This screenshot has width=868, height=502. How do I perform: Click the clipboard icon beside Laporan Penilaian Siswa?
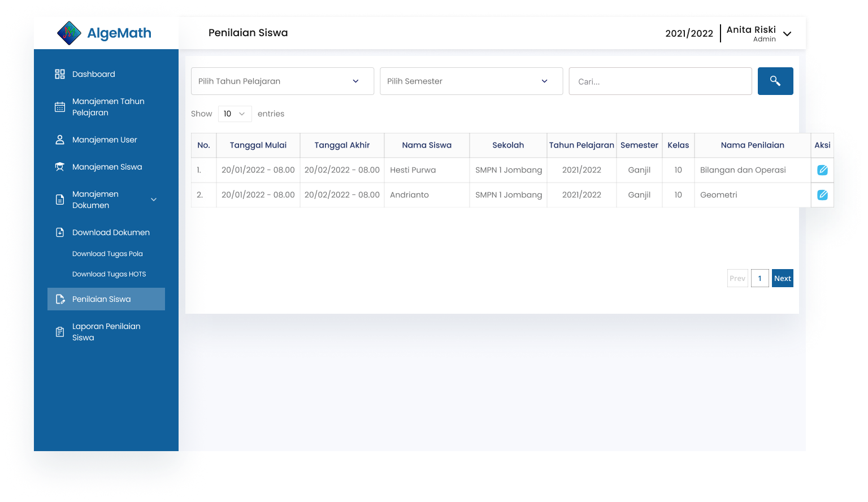point(60,332)
